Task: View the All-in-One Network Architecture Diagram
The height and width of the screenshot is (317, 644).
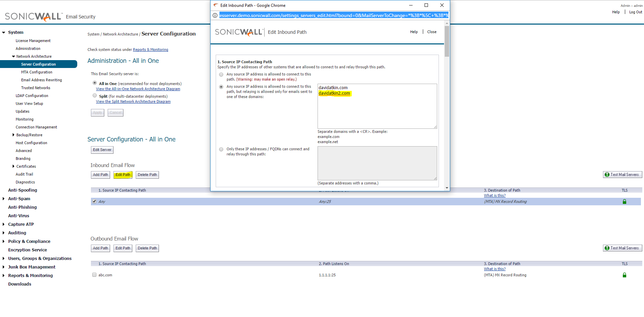Action: pos(138,89)
